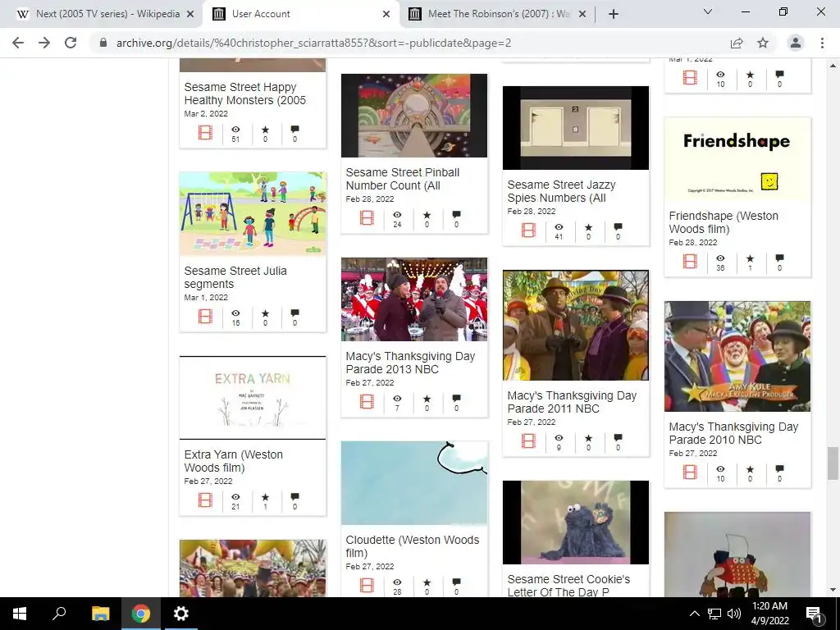Click the favorites star on Macy's Parade 2011 NBC
Viewport: 840px width, 630px height.
pos(588,438)
